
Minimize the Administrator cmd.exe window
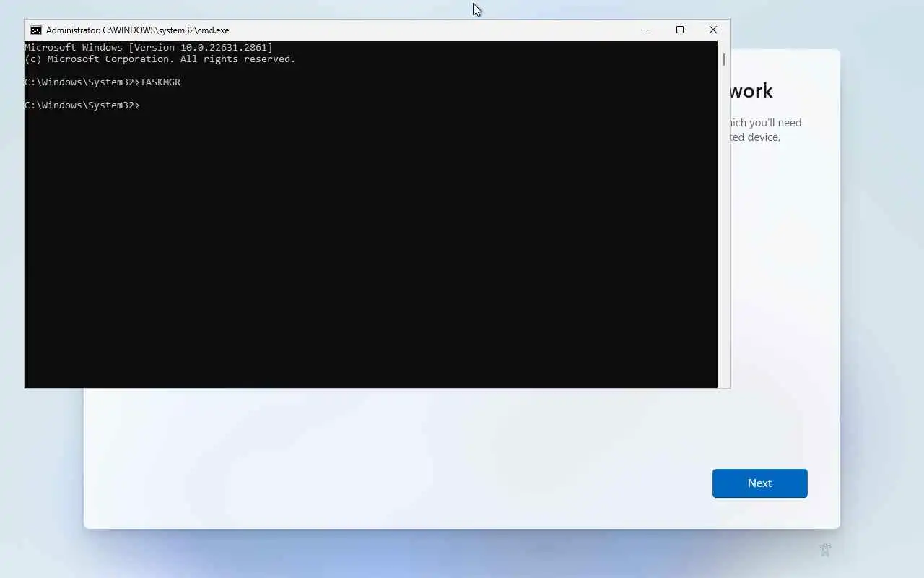647,30
